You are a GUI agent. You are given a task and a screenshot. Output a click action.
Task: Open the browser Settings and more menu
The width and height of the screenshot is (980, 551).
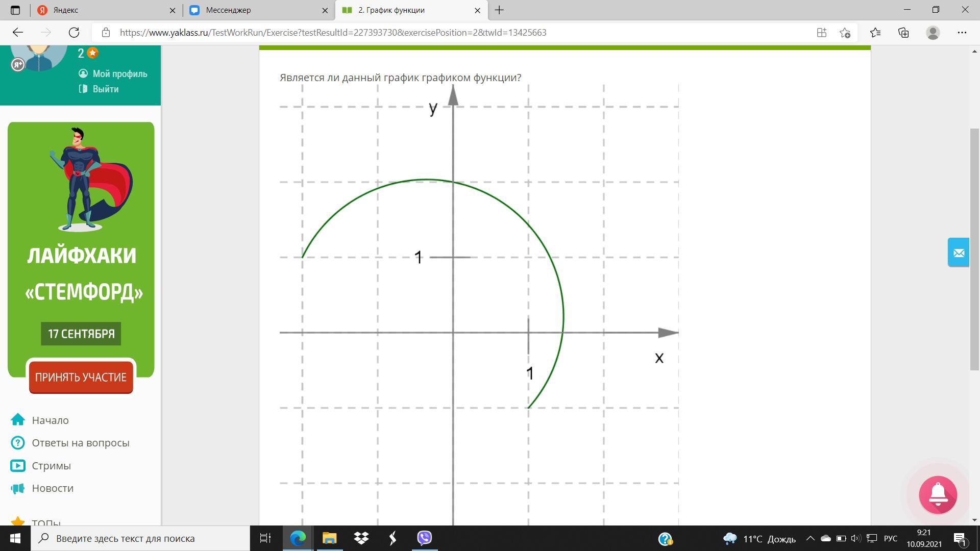(x=962, y=33)
